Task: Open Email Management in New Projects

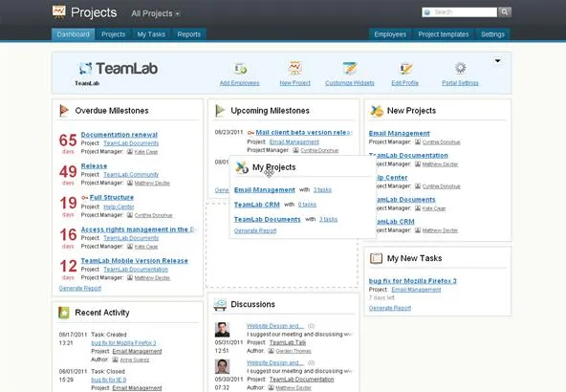Action: click(400, 133)
